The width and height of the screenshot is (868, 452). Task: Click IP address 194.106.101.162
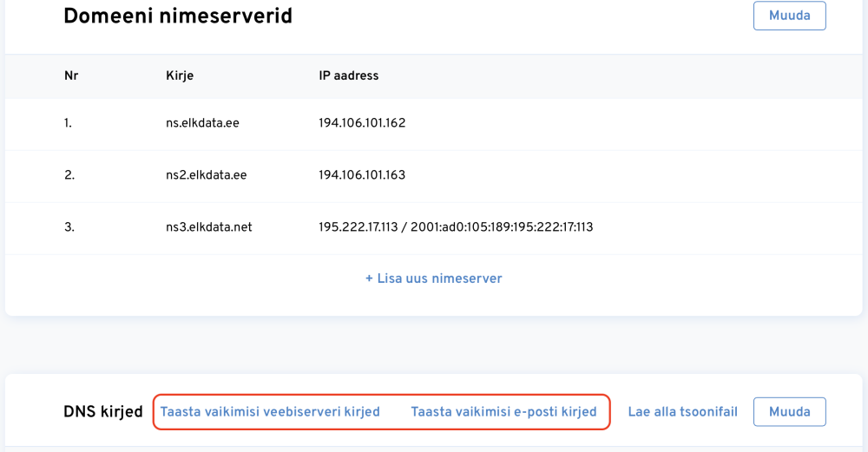pos(362,123)
